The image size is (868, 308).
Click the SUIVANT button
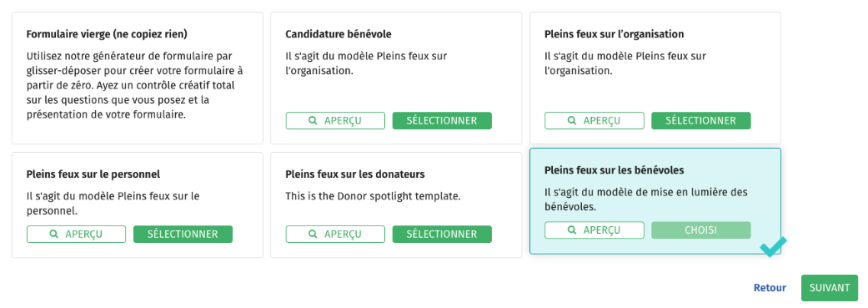point(830,288)
